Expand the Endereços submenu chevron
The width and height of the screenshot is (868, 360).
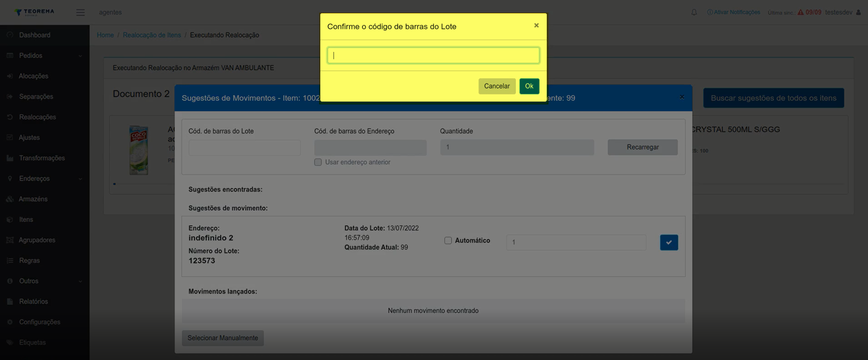(x=80, y=179)
